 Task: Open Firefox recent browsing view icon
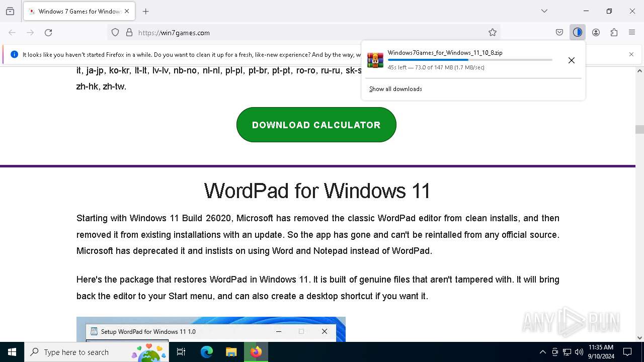[x=10, y=11]
